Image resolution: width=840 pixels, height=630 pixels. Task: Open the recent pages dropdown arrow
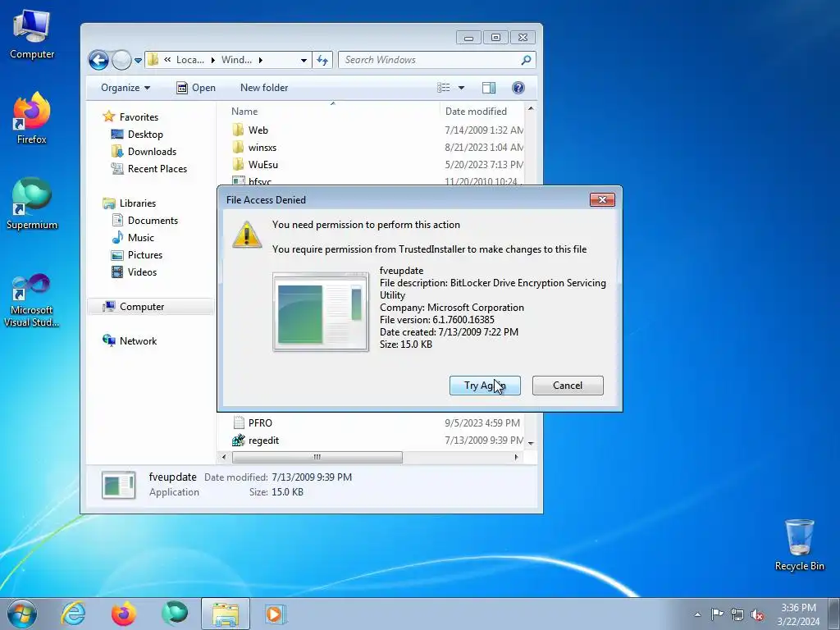(x=138, y=60)
